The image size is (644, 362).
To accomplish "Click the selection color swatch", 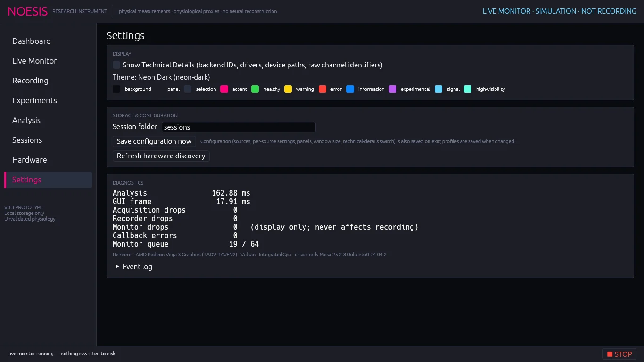I will coord(188,89).
